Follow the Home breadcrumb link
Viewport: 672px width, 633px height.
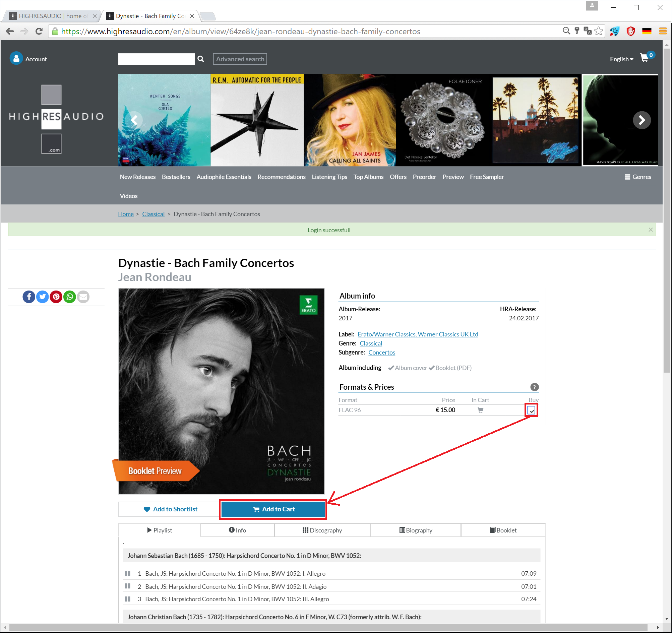click(126, 214)
